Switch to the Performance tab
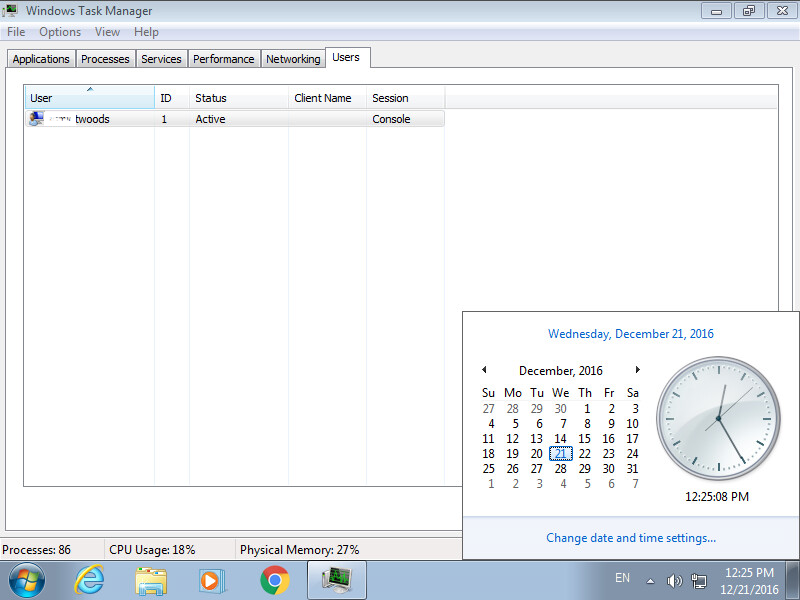Screen dimensions: 800x600 point(223,59)
